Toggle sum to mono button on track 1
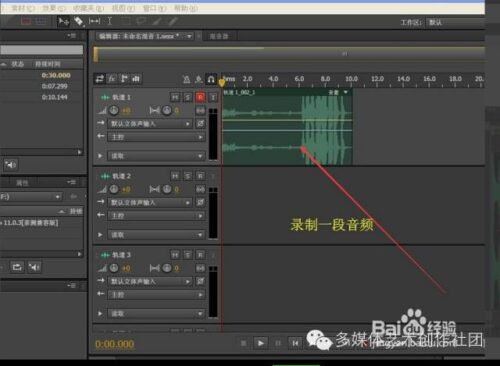 (x=200, y=110)
